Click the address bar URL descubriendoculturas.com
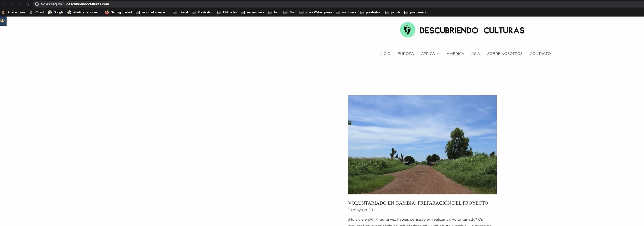This screenshot has width=644, height=226. click(87, 4)
